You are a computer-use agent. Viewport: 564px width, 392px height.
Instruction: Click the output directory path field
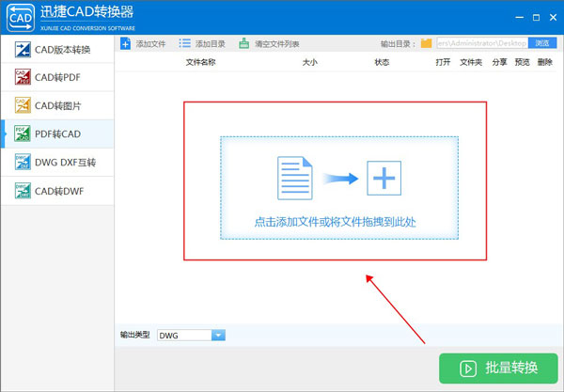(x=482, y=43)
